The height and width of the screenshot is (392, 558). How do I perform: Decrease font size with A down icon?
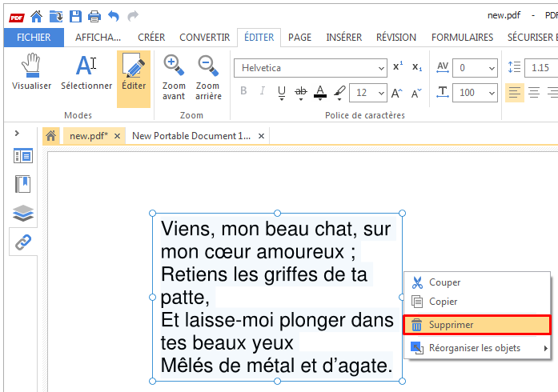coord(416,94)
